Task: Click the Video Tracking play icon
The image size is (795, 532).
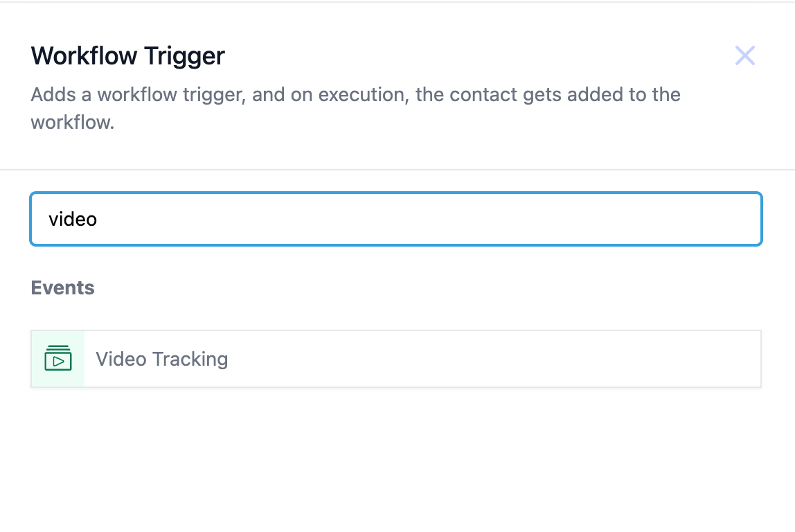Action: coord(59,360)
